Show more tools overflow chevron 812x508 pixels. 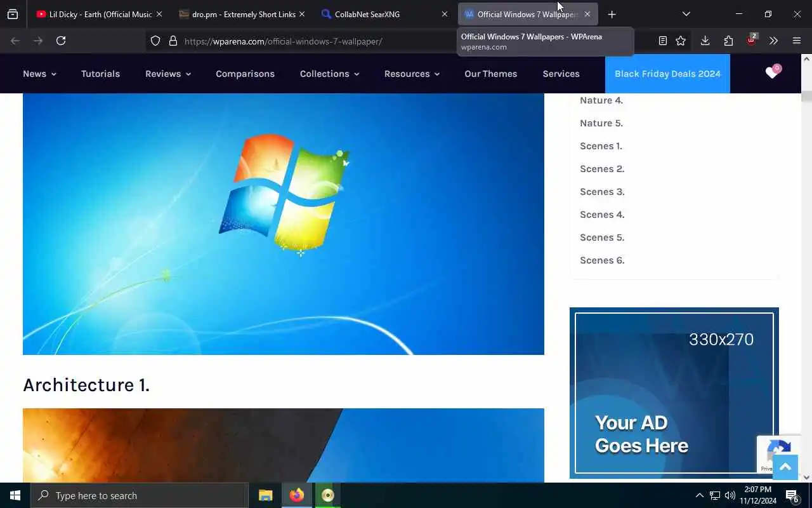pyautogui.click(x=773, y=41)
